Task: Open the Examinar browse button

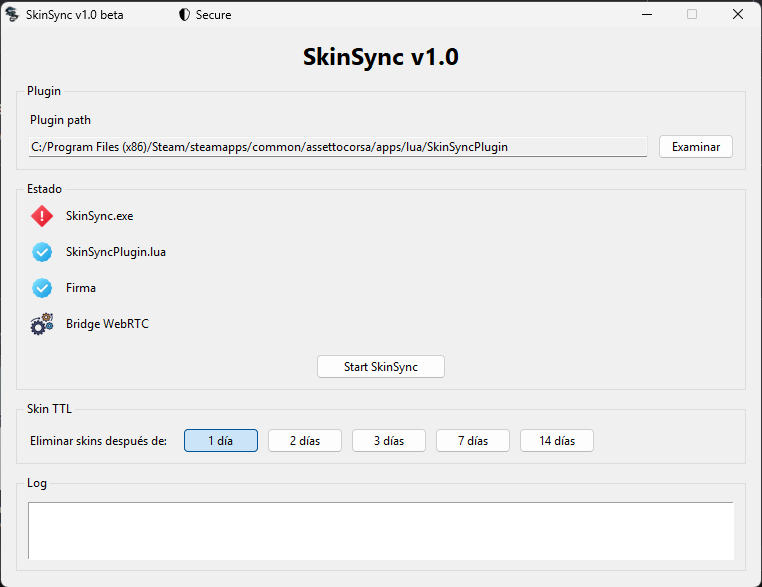Action: click(x=695, y=147)
